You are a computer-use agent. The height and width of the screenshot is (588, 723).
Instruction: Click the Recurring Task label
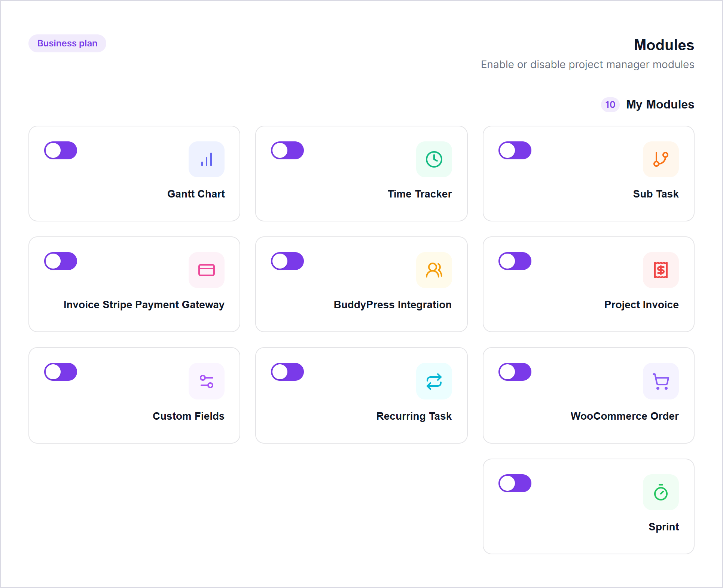[x=414, y=416]
